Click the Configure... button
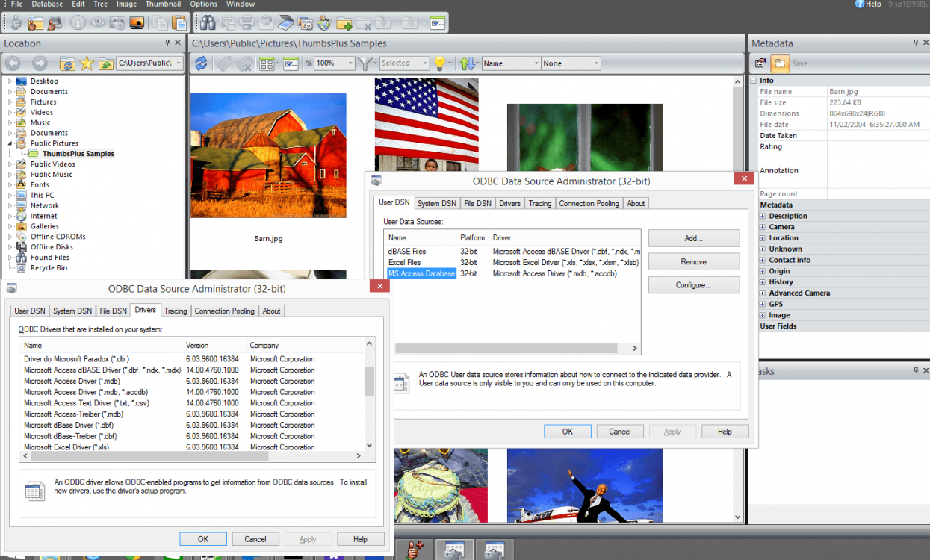The image size is (930, 560). (694, 284)
